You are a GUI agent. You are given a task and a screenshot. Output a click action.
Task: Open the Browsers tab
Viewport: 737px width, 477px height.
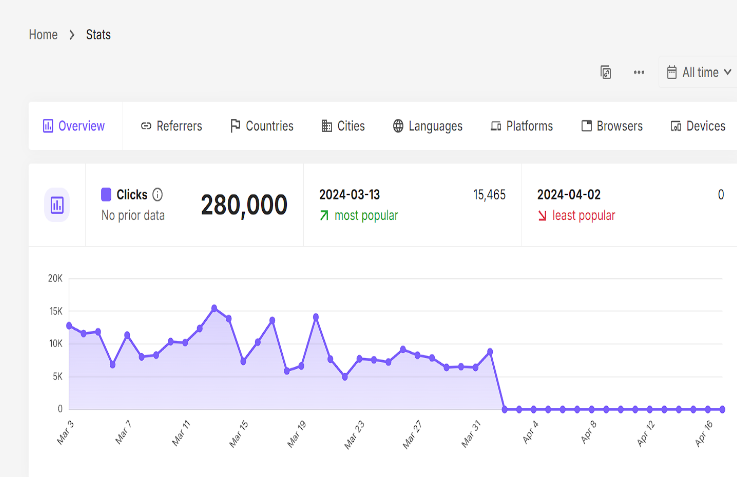pyautogui.click(x=611, y=126)
